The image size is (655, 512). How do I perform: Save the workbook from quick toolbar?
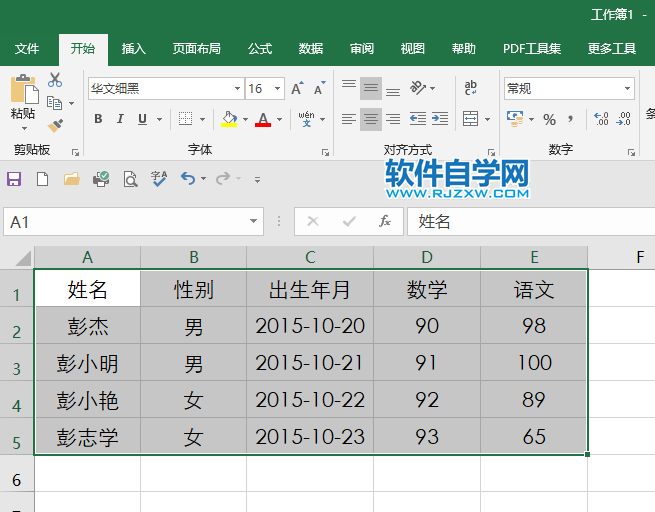tap(14, 179)
